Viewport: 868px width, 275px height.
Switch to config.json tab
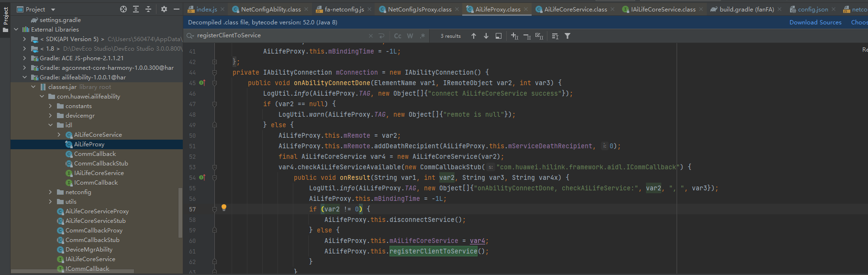click(813, 9)
